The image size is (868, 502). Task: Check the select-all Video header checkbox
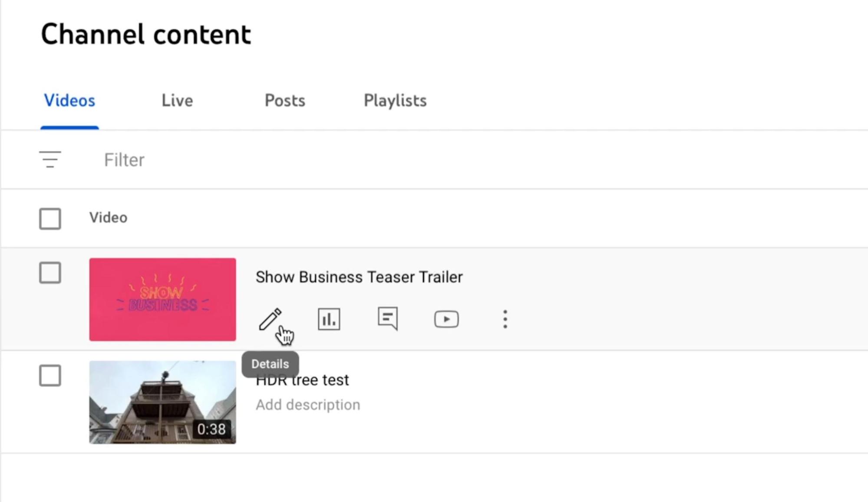[50, 218]
